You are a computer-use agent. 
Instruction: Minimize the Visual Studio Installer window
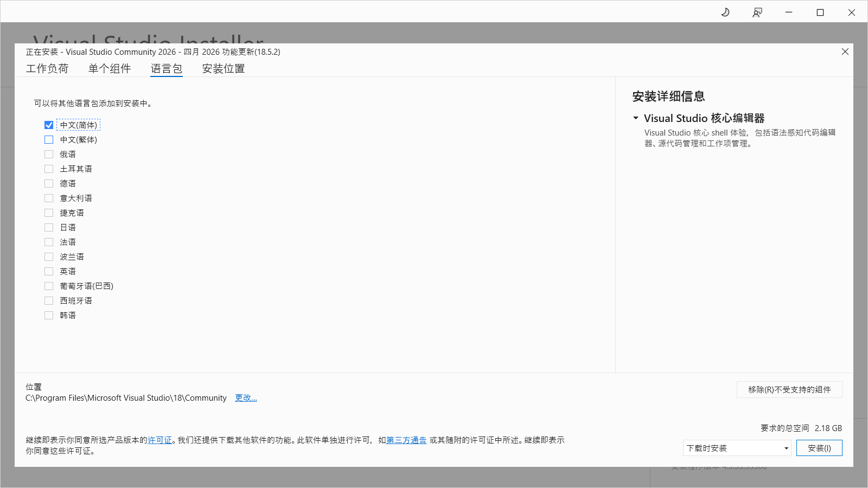tap(789, 12)
